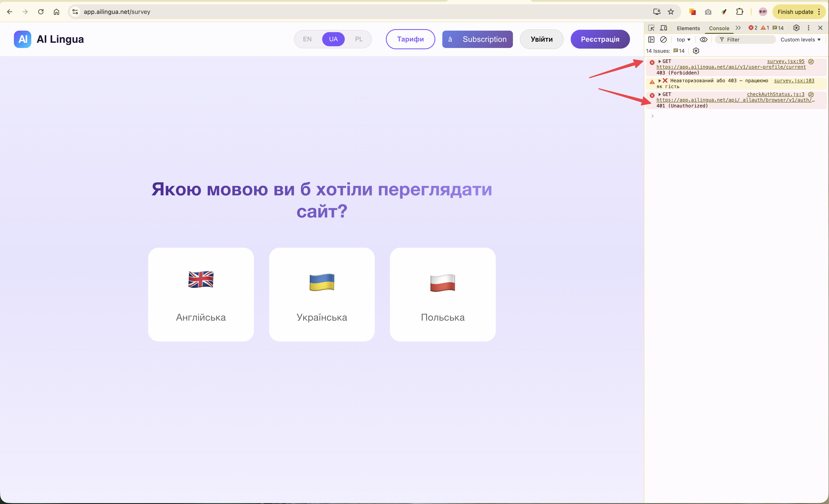Open the Issues settings gear
829x504 pixels.
click(x=696, y=51)
